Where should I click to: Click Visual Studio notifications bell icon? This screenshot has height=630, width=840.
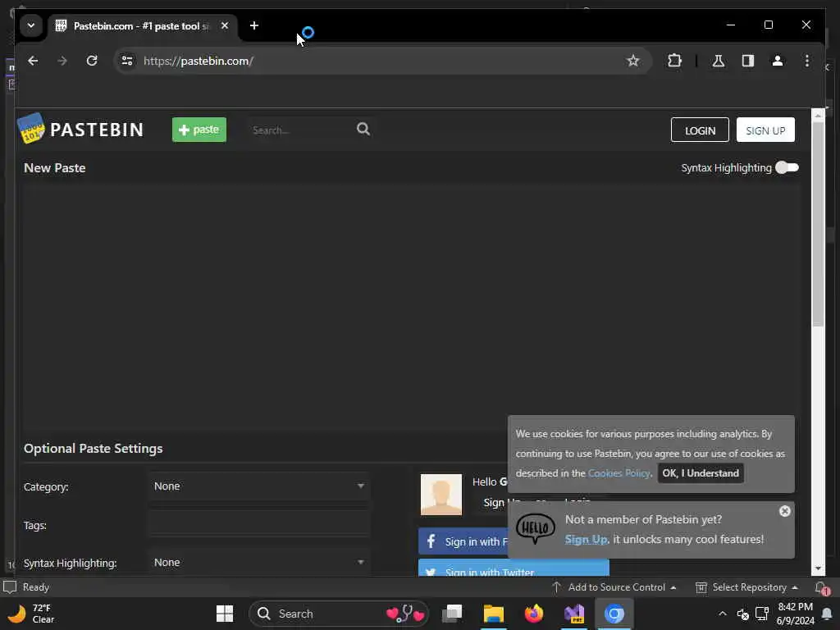[822, 587]
